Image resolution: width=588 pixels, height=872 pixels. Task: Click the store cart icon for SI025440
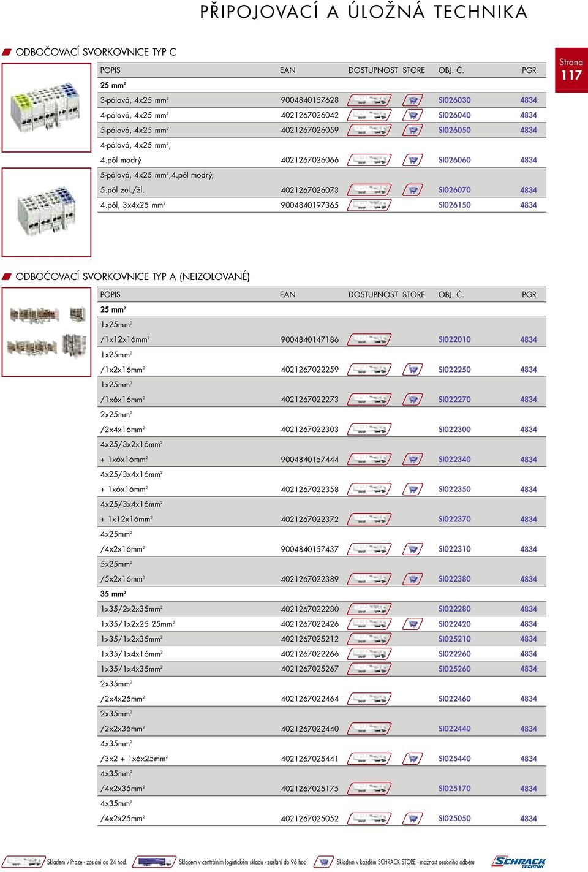(413, 759)
